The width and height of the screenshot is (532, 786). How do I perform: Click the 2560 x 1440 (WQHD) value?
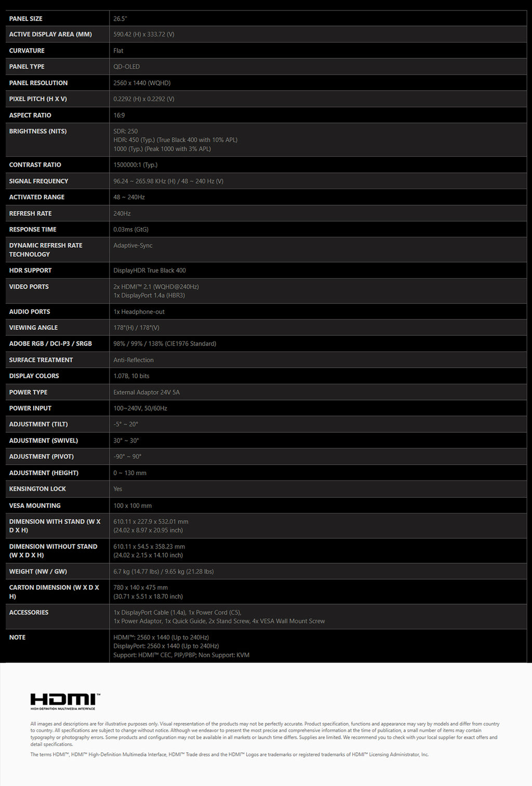(142, 83)
